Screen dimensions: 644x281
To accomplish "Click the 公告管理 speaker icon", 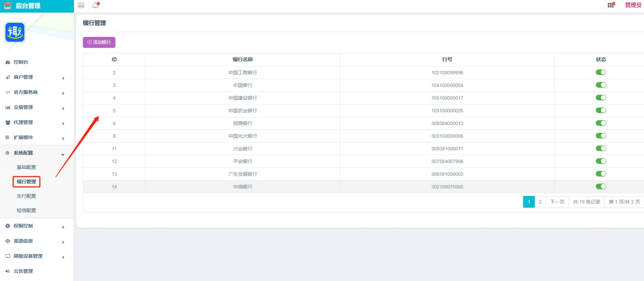I will click(x=8, y=271).
